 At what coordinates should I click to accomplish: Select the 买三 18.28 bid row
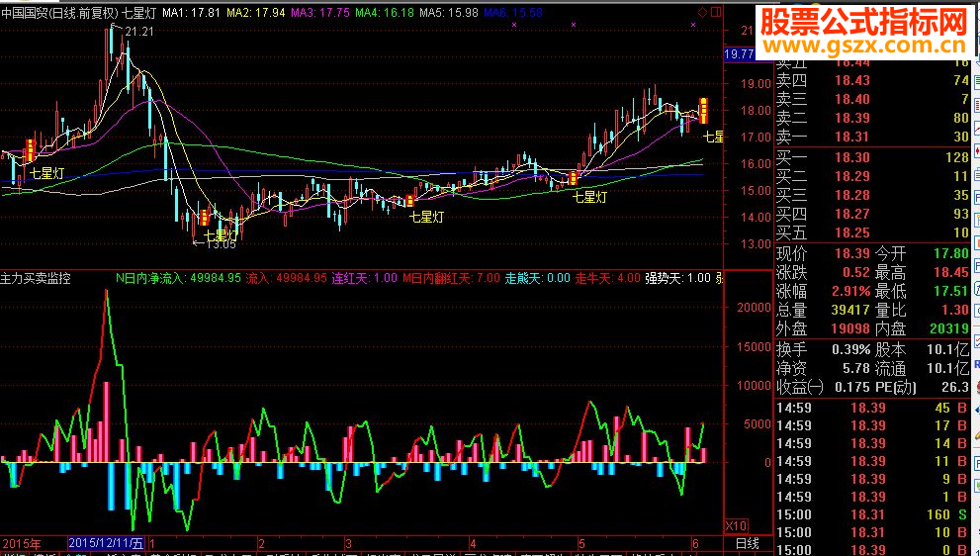point(872,195)
